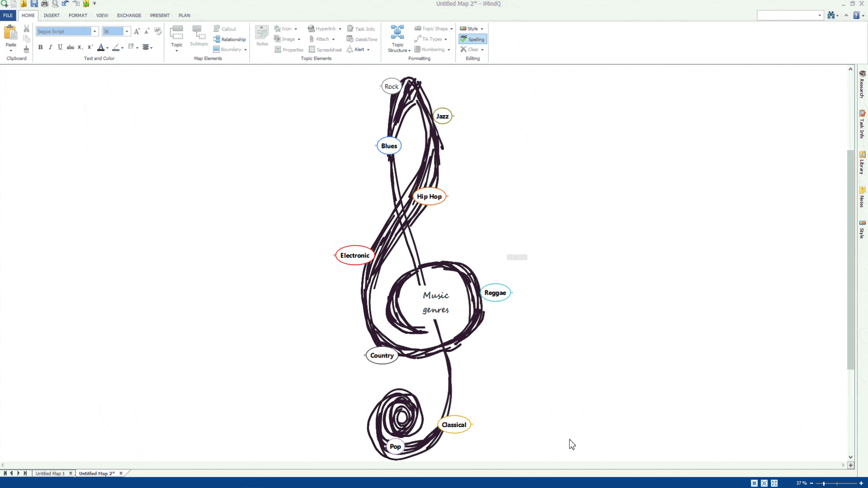Toggle italic formatting

[50, 47]
